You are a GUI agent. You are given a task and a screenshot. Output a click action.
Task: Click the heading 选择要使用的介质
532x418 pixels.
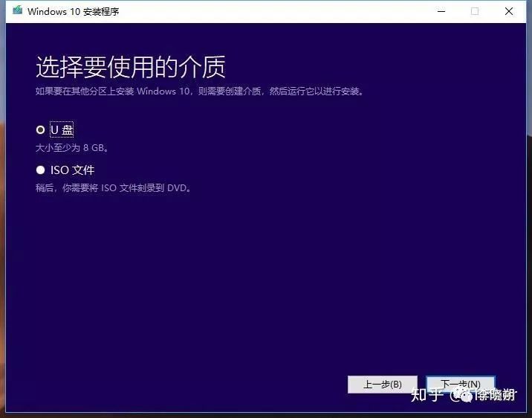point(131,67)
